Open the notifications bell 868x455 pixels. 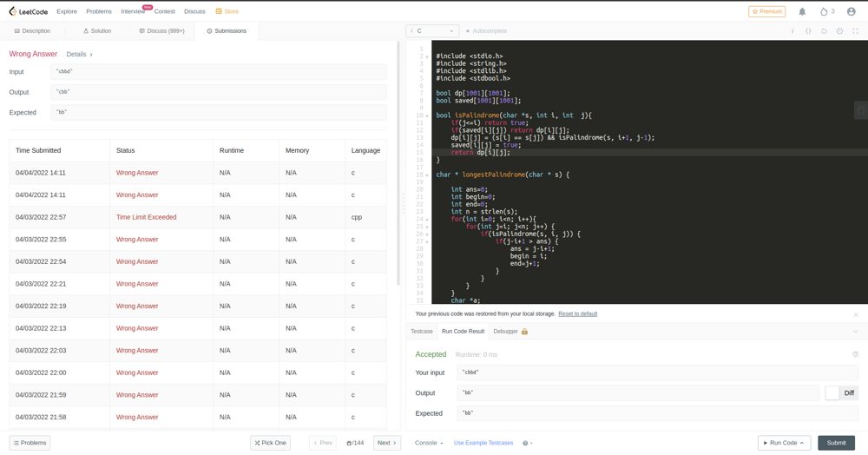[802, 11]
